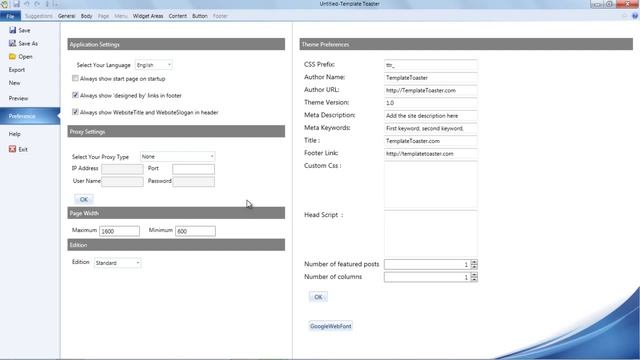
Task: Switch to the General tab
Action: click(67, 16)
